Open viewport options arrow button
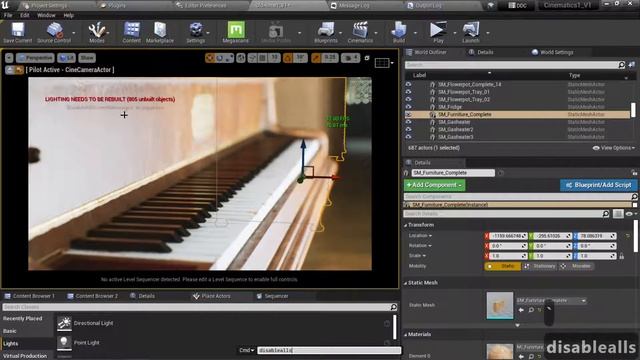640x360 pixels. pos(9,58)
